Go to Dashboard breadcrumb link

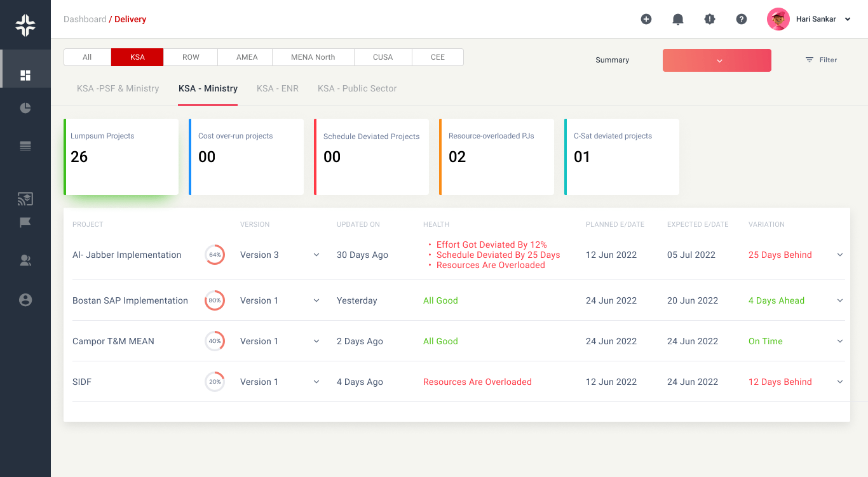(85, 19)
